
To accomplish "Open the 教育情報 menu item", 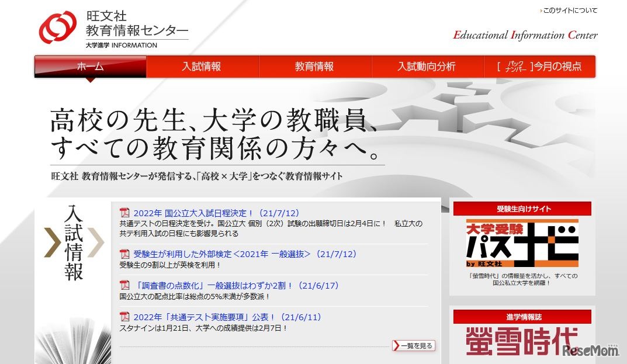I will point(316,67).
